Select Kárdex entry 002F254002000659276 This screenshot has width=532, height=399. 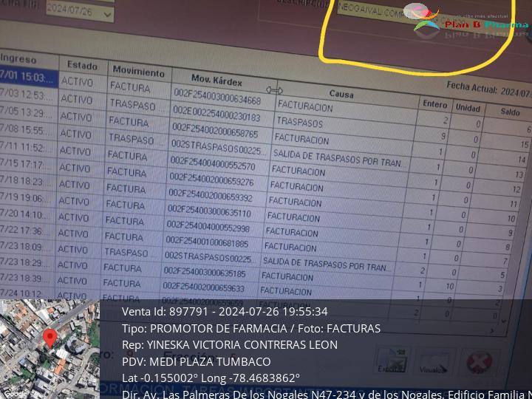click(211, 179)
